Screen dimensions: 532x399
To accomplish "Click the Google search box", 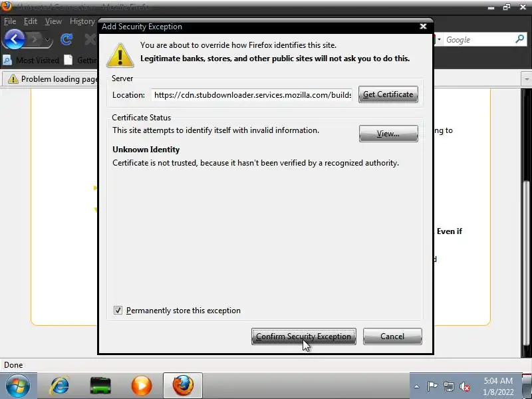I will click(478, 40).
